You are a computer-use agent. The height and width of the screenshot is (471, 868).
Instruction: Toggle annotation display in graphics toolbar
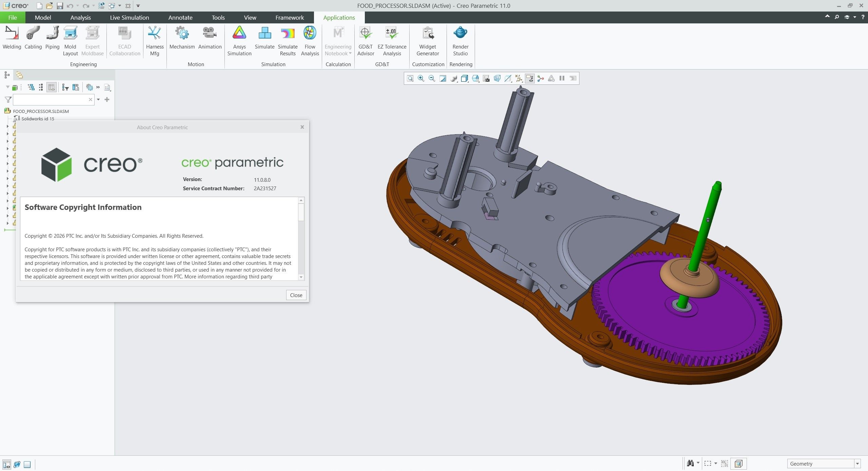530,79
